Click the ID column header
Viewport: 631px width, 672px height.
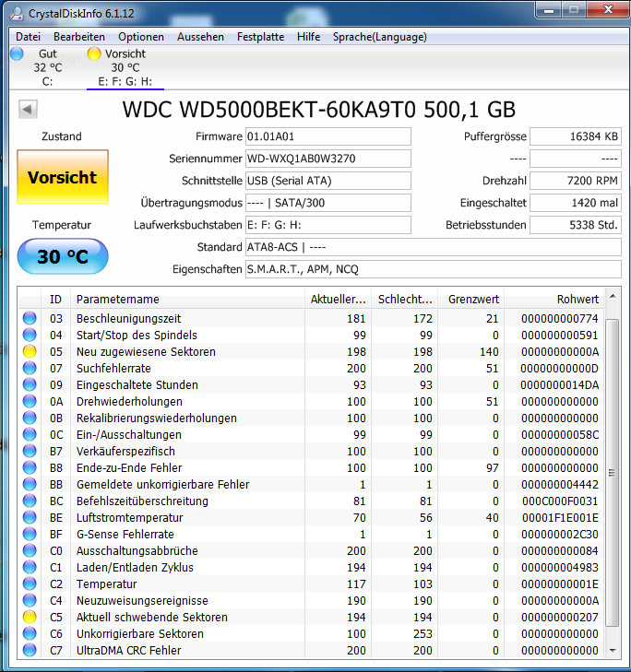click(x=55, y=300)
